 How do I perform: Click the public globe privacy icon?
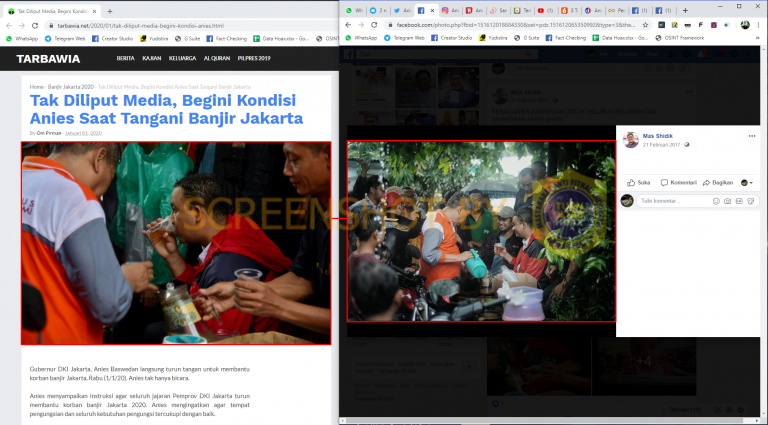[x=687, y=145]
